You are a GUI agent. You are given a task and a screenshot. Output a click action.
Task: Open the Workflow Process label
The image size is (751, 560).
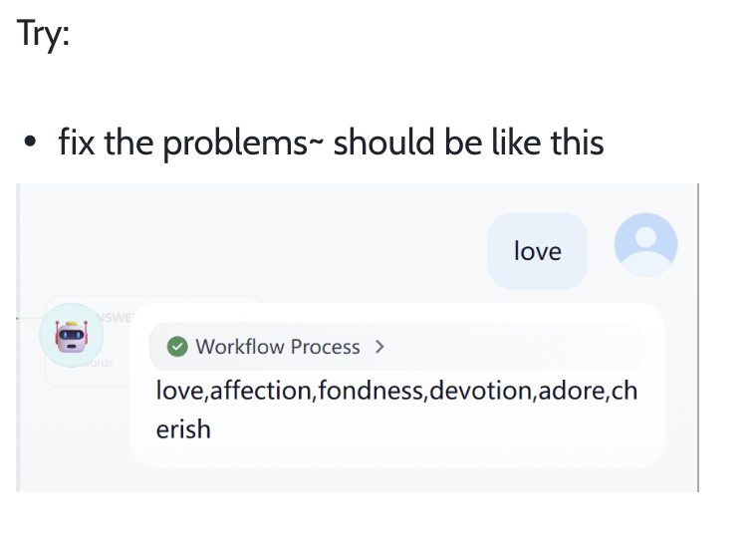click(278, 347)
